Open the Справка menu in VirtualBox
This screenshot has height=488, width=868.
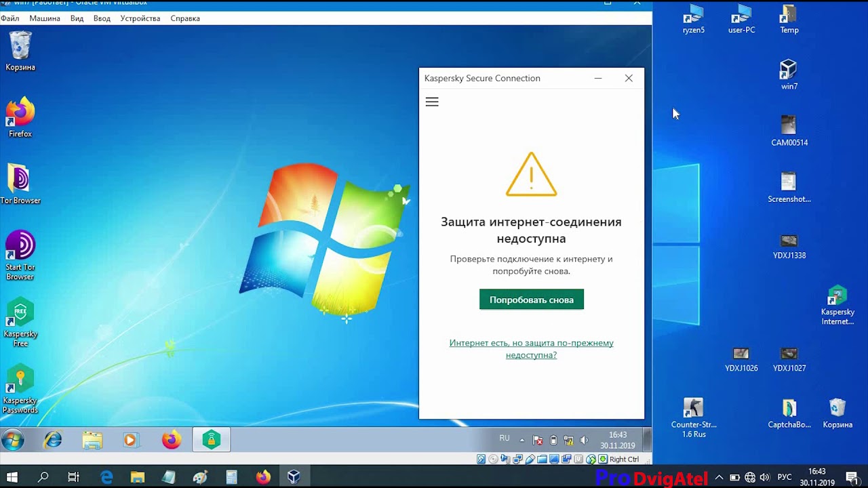tap(185, 18)
